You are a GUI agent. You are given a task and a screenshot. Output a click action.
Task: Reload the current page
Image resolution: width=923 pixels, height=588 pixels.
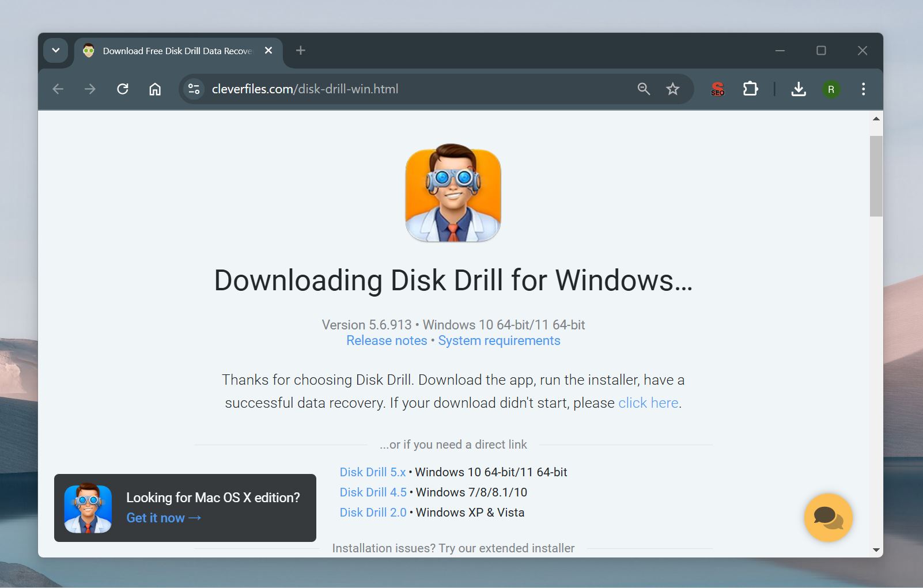tap(123, 89)
